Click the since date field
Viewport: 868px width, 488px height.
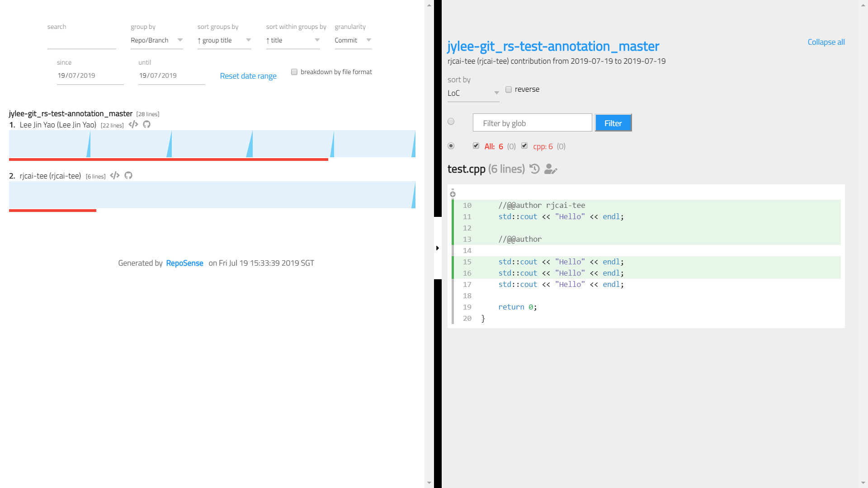(90, 76)
